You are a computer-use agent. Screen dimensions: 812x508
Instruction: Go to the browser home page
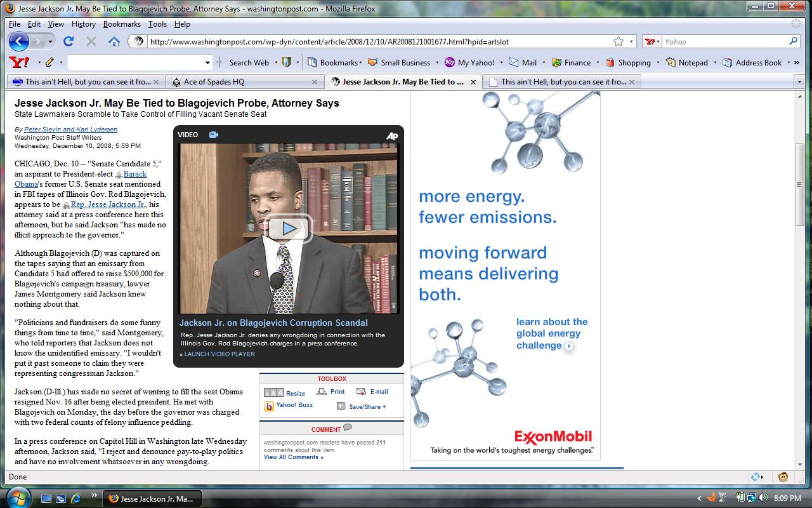(x=114, y=41)
